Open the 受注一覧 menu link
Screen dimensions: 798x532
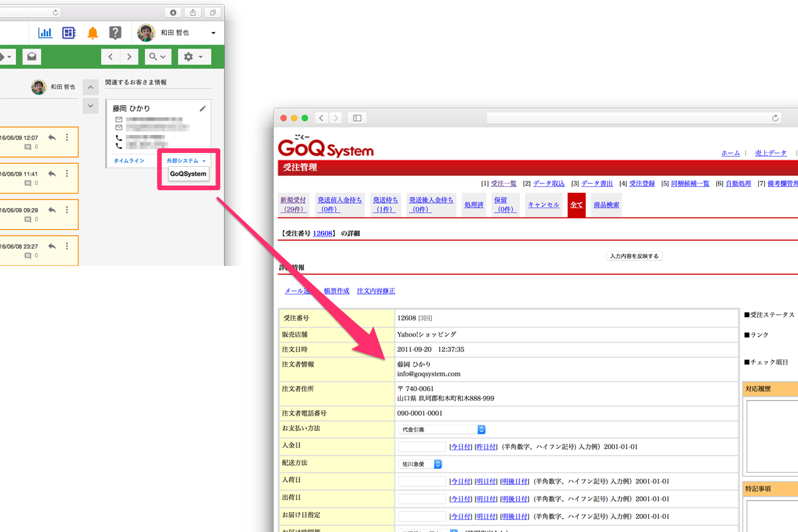coord(503,184)
